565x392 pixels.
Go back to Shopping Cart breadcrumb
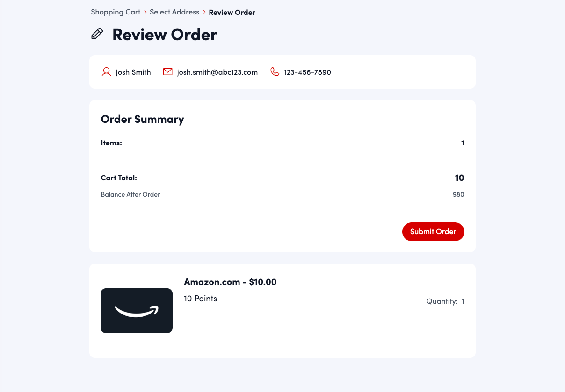tap(116, 12)
